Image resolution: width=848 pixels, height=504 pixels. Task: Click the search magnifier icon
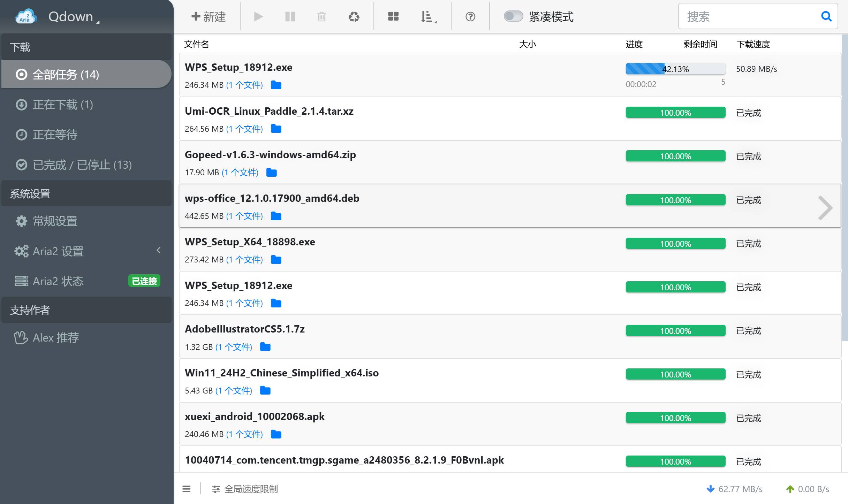click(826, 16)
